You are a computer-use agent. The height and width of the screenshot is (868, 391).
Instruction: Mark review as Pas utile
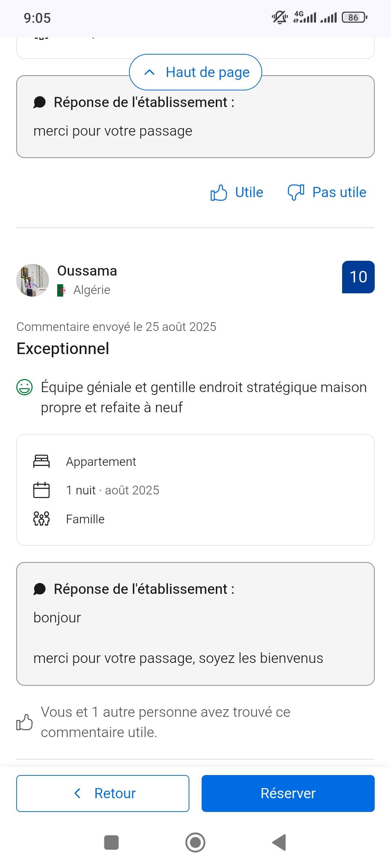(x=339, y=192)
